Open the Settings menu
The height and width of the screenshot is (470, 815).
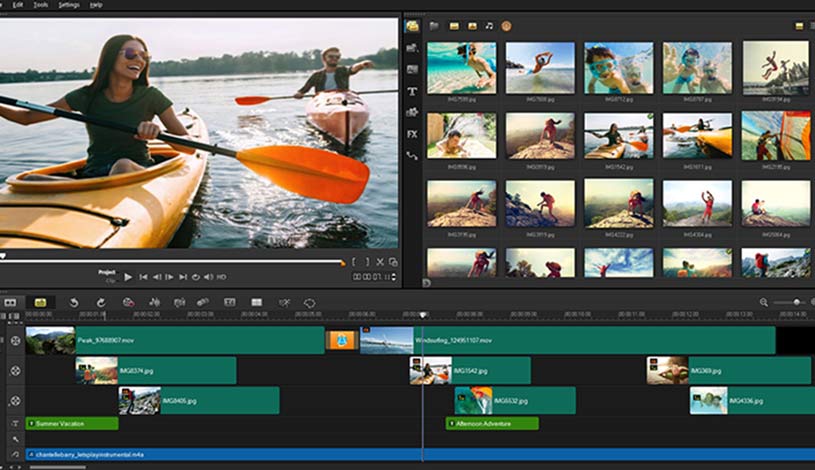(69, 4)
